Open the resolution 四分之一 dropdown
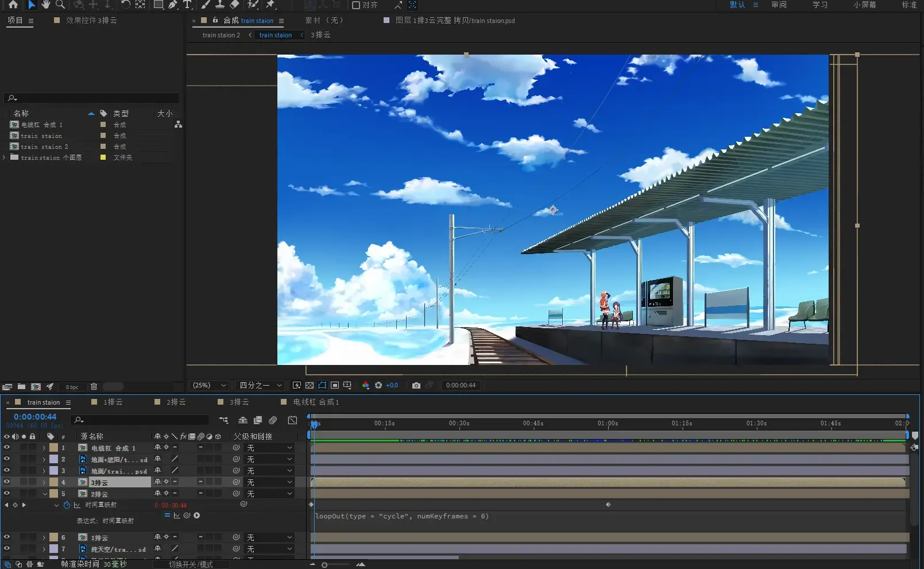Viewport: 924px width, 569px height. coord(261,386)
